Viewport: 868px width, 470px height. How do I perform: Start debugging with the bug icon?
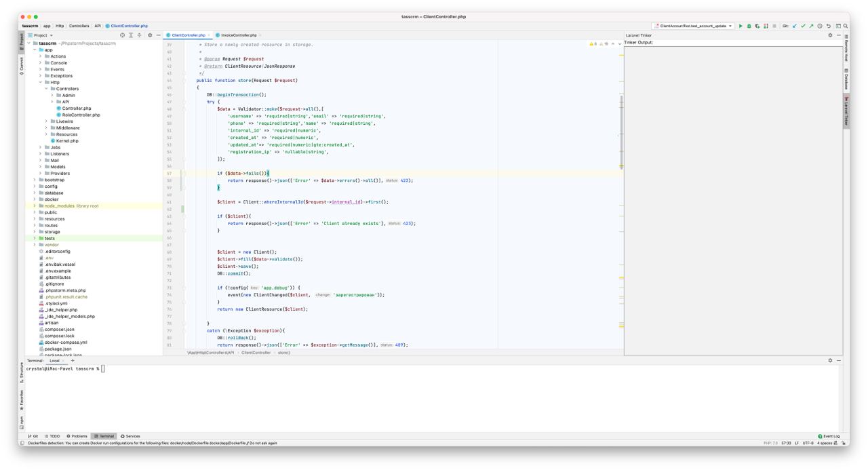tap(749, 26)
